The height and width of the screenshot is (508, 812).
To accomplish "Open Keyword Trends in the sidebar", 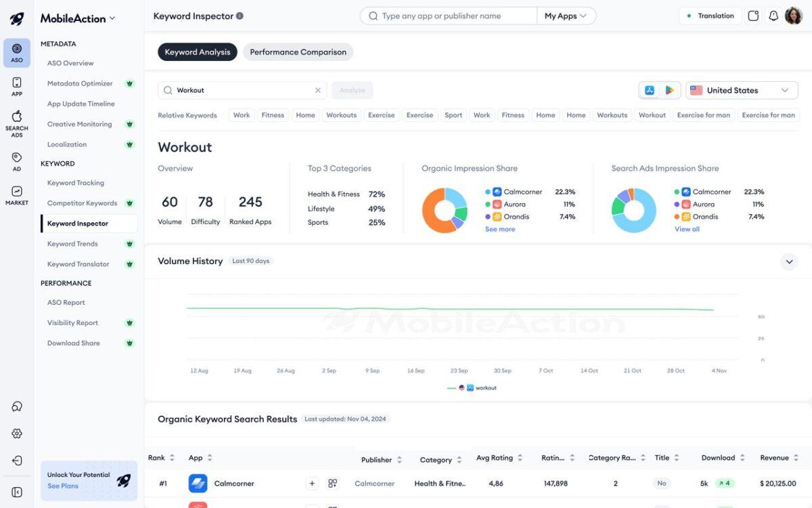I will (72, 244).
